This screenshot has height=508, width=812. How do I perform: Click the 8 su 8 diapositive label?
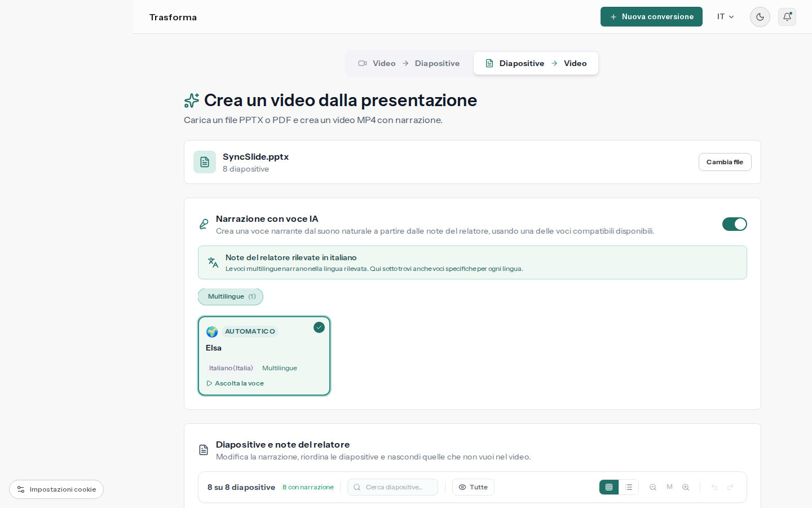click(x=241, y=487)
